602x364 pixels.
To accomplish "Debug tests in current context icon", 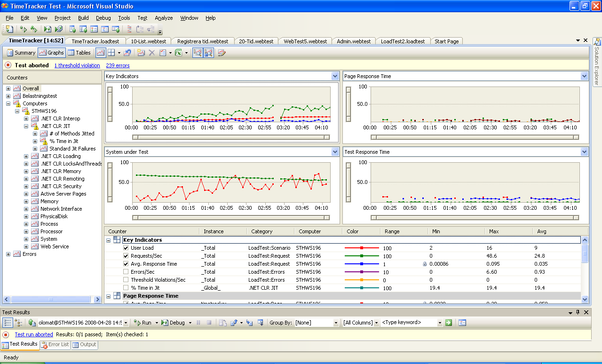I will (48, 29).
